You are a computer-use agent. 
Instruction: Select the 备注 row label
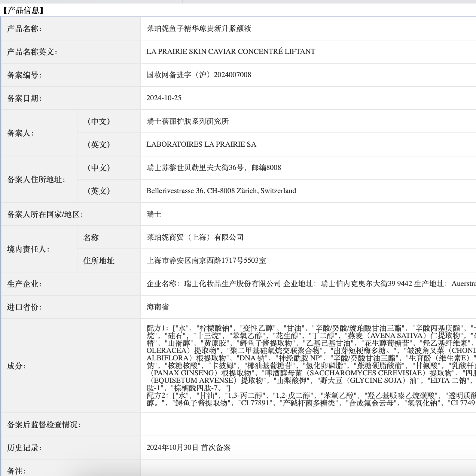click(16, 471)
